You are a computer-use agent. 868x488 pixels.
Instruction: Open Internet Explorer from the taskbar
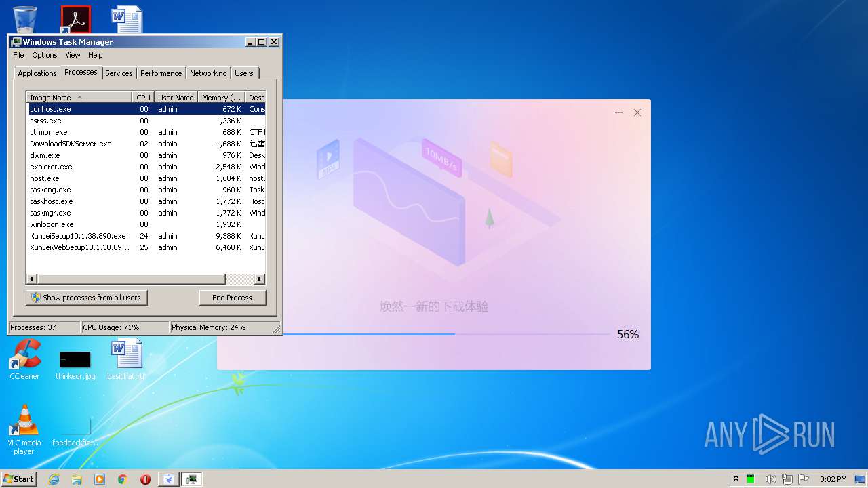coord(54,479)
